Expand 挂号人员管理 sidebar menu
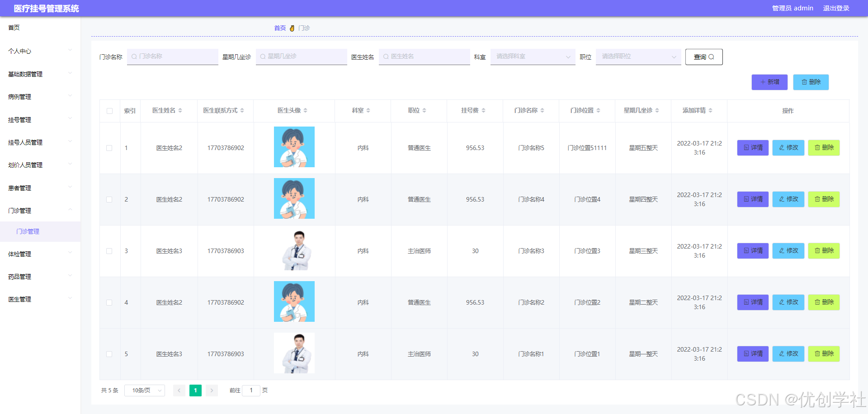The image size is (868, 414). (40, 142)
